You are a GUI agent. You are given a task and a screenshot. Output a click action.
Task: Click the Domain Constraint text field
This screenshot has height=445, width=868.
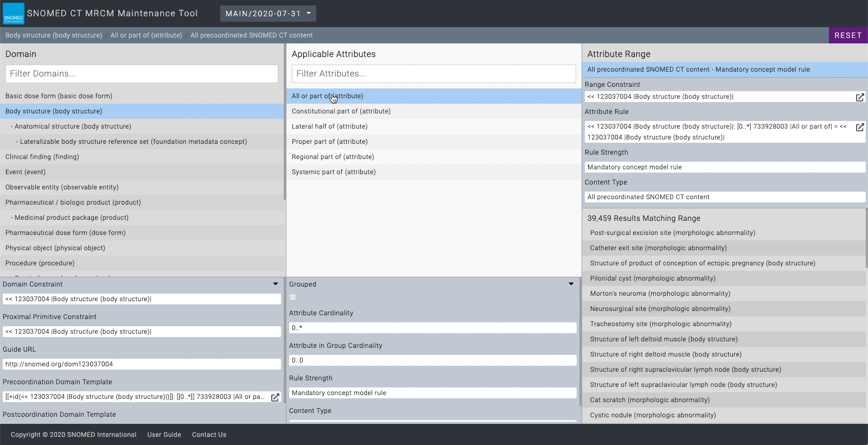tap(142, 299)
